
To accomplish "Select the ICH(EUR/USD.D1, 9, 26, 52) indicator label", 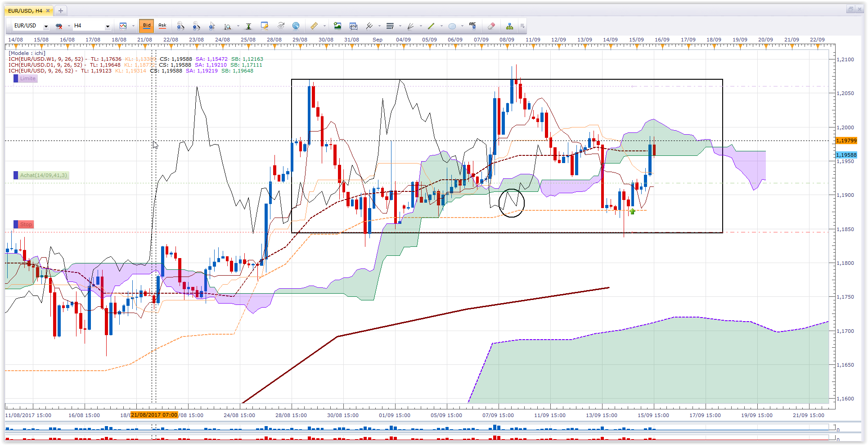I will [46, 65].
